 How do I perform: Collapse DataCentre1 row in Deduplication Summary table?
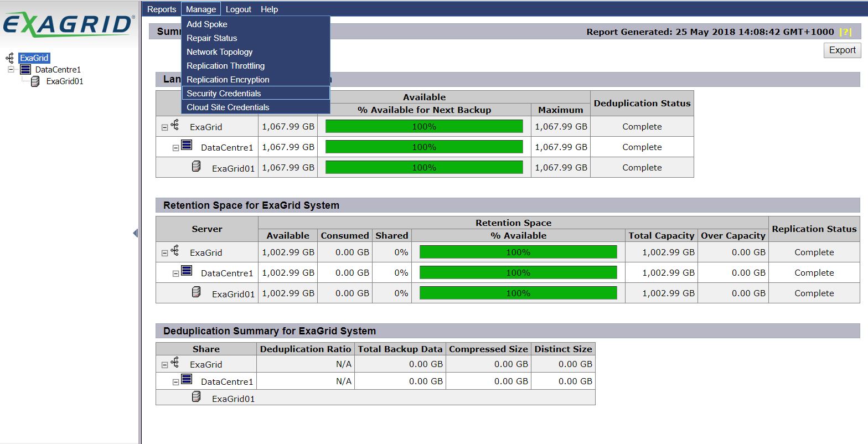pos(175,382)
